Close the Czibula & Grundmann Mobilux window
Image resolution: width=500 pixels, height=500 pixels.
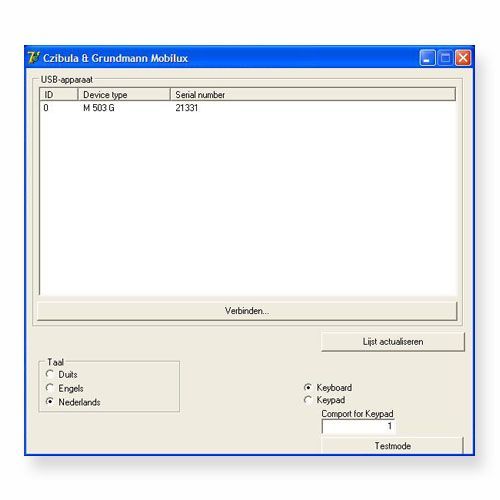pyautogui.click(x=463, y=58)
